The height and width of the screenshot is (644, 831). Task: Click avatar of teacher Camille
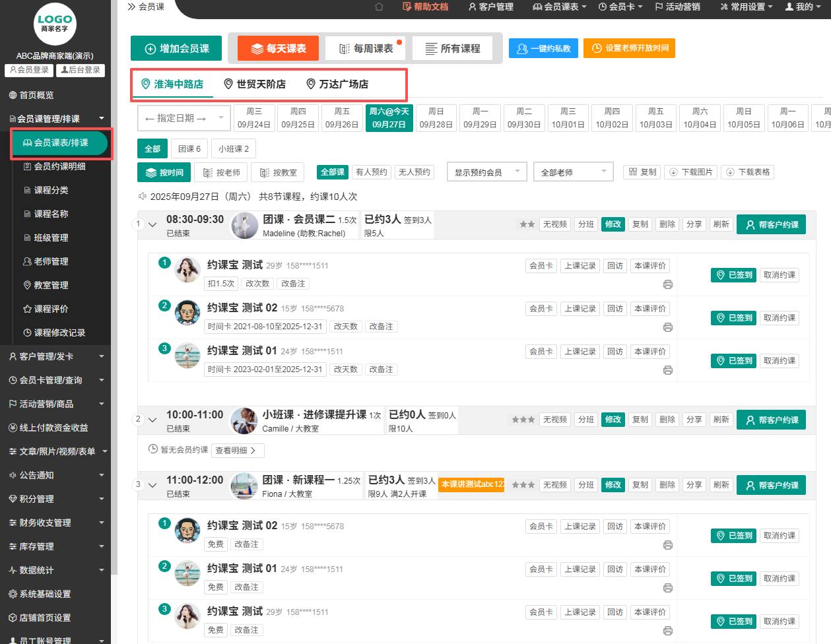pos(244,420)
